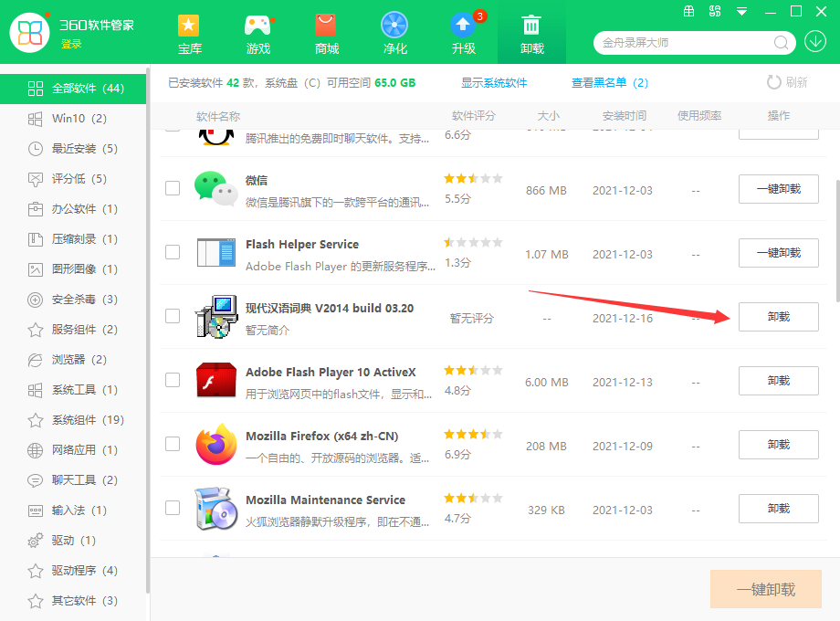Open the download manager arrow icon
This screenshot has width=840, height=621.
pyautogui.click(x=814, y=42)
